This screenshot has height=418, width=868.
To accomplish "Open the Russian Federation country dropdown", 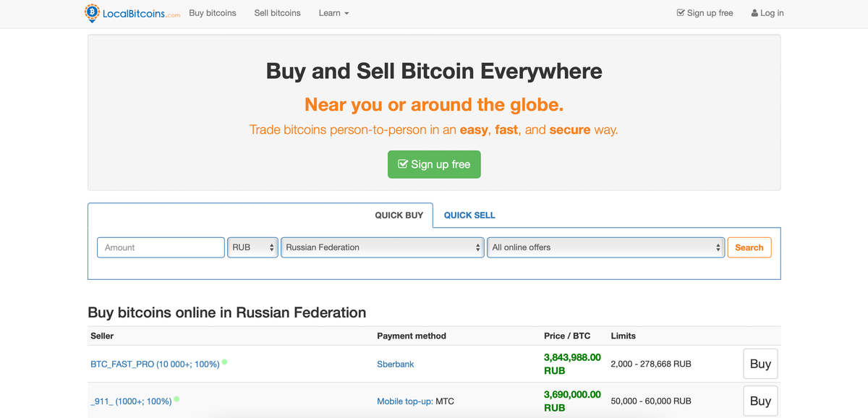I will [382, 247].
